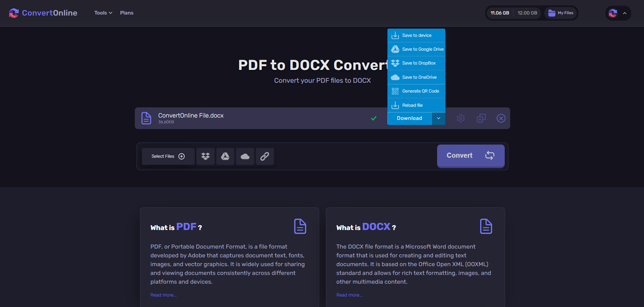Choose Save to device option
644x307 pixels.
tap(416, 35)
